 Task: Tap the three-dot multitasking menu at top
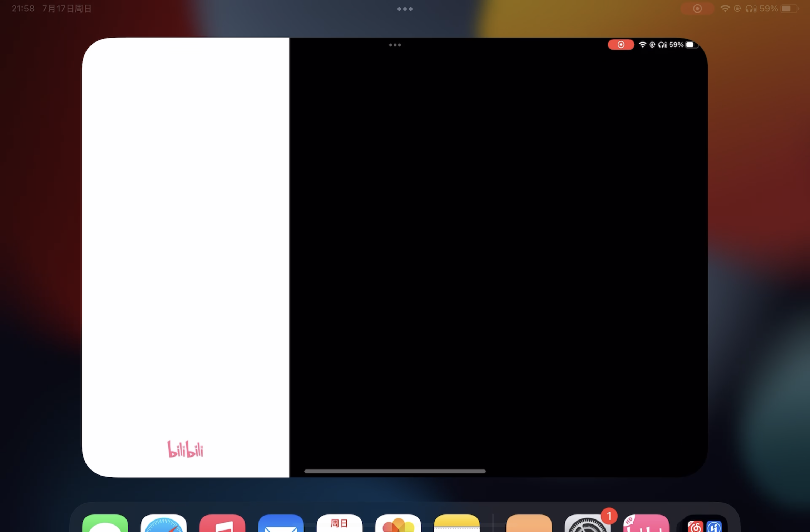click(x=405, y=9)
